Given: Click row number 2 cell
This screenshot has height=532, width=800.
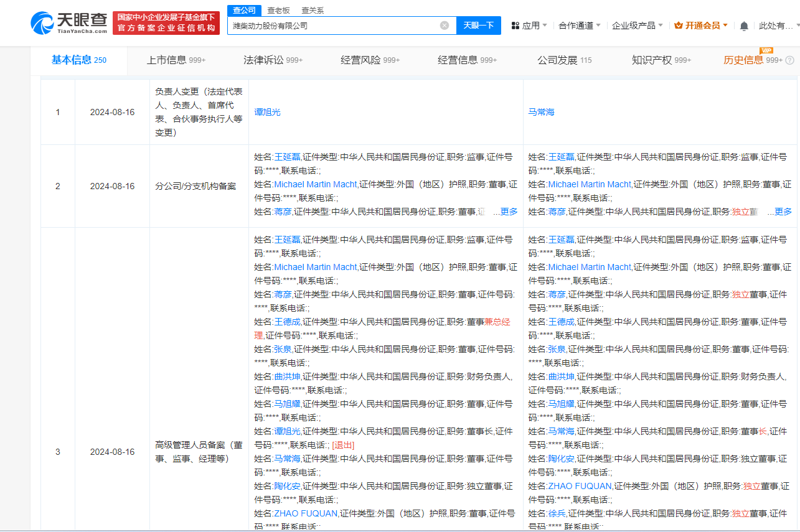Looking at the screenshot, I should coord(58,186).
